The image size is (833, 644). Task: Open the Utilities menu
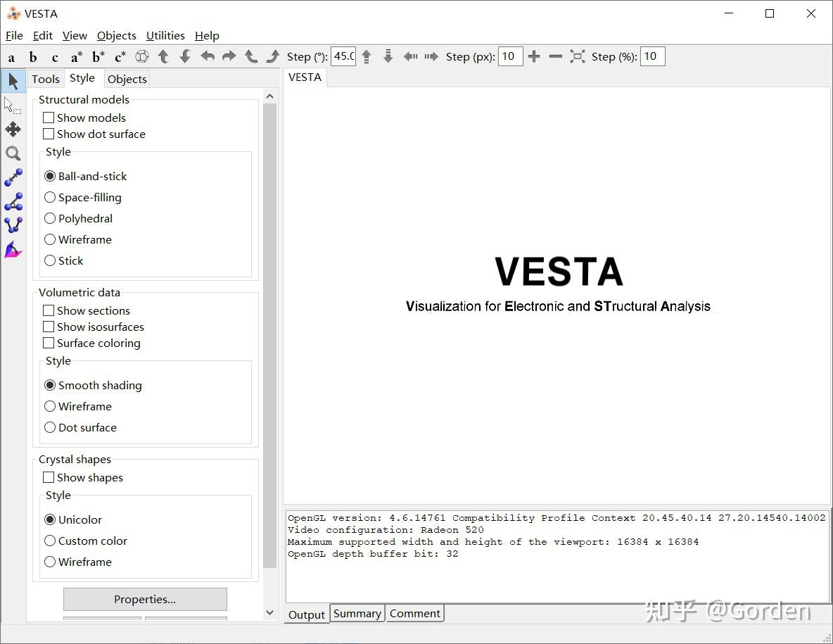(165, 36)
